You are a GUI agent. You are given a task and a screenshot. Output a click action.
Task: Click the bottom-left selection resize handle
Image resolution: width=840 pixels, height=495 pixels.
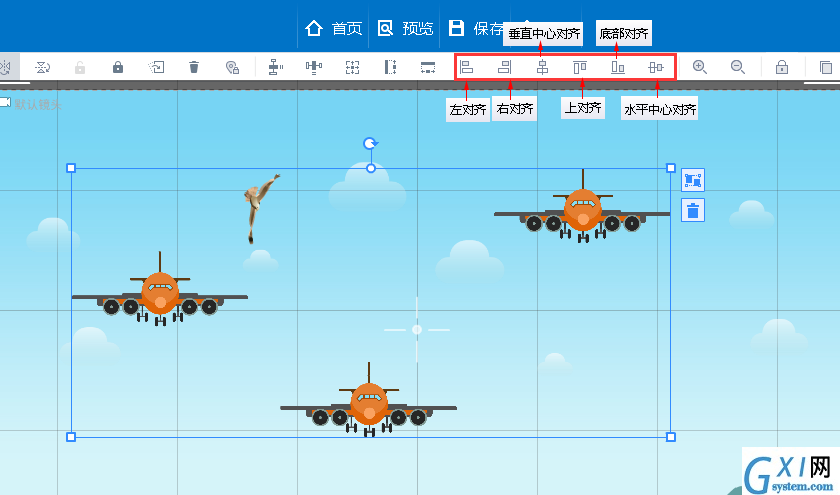click(71, 437)
